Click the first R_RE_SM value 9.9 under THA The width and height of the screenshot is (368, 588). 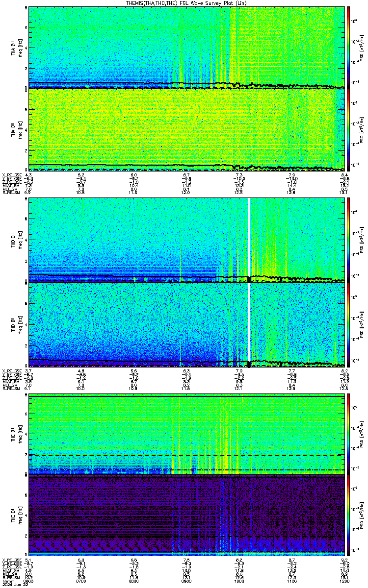28,193
